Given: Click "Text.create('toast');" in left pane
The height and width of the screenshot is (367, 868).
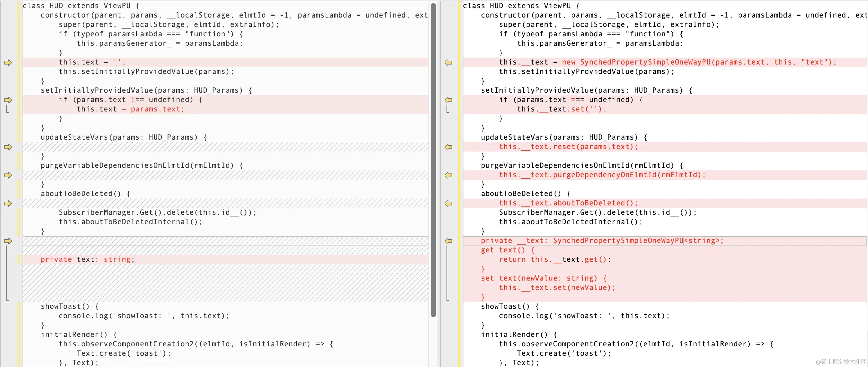Looking at the screenshot, I should pos(124,354).
